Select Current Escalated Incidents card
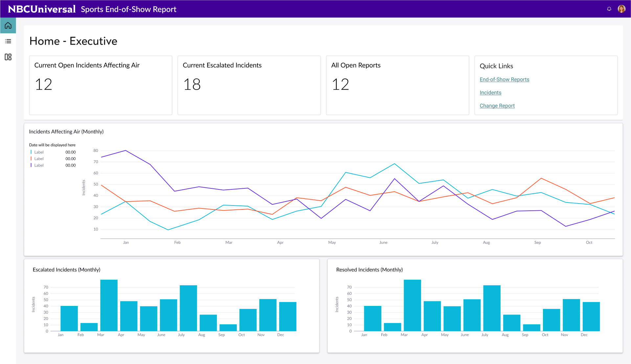Viewport: 631px width, 364px height. click(249, 85)
